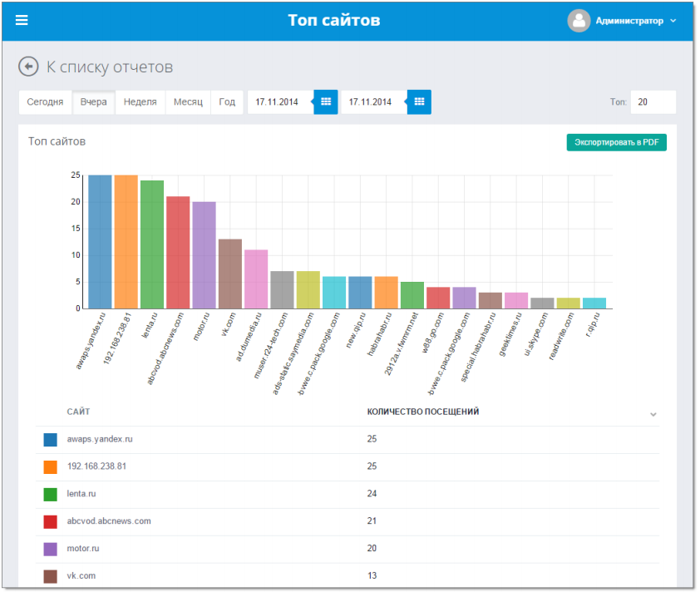Open the end date calendar picker
The width and height of the screenshot is (700, 592).
click(419, 101)
